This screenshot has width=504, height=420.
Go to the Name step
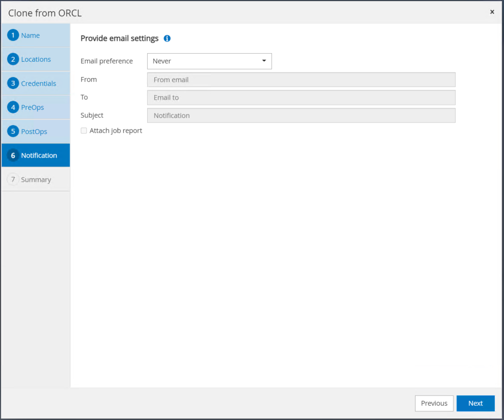pyautogui.click(x=31, y=35)
